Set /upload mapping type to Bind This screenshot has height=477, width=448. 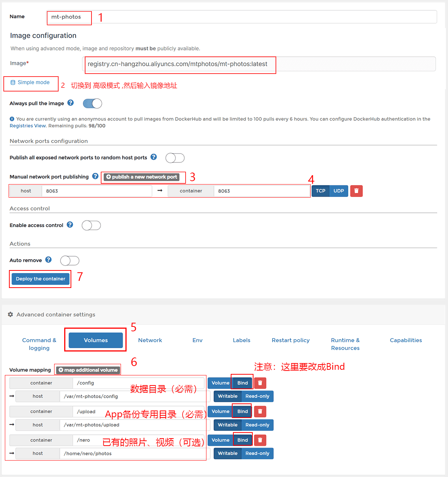coord(243,412)
